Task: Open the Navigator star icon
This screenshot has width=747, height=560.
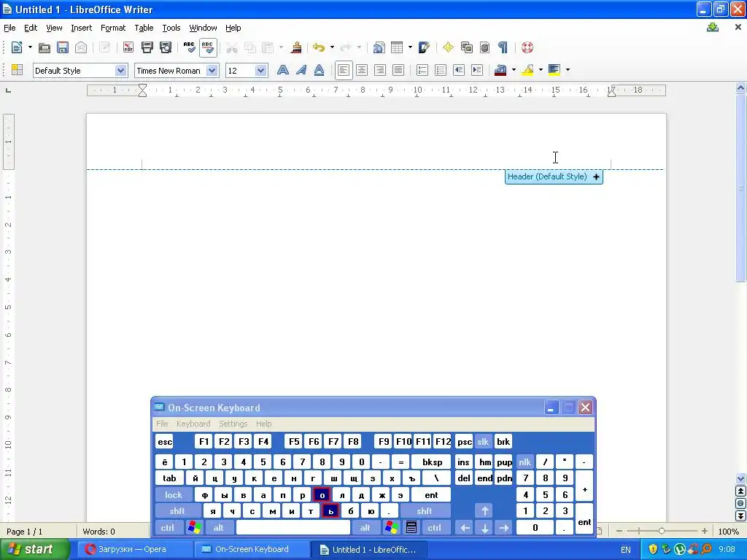Action: pyautogui.click(x=448, y=47)
